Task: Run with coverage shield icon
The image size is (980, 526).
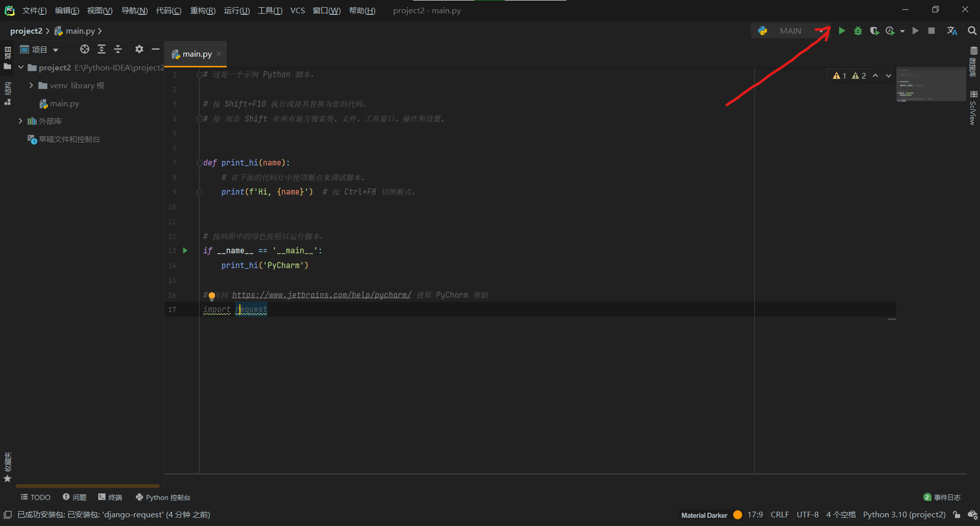Action: pyautogui.click(x=874, y=31)
